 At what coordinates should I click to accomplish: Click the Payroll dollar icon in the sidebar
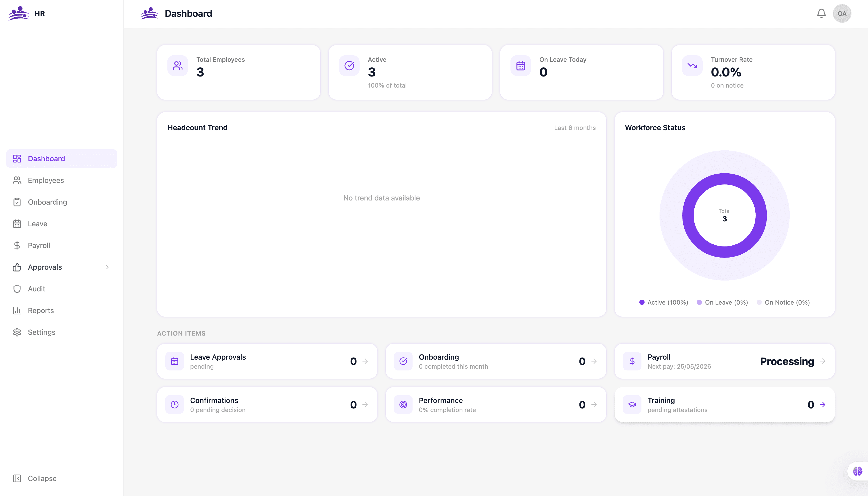pyautogui.click(x=17, y=245)
